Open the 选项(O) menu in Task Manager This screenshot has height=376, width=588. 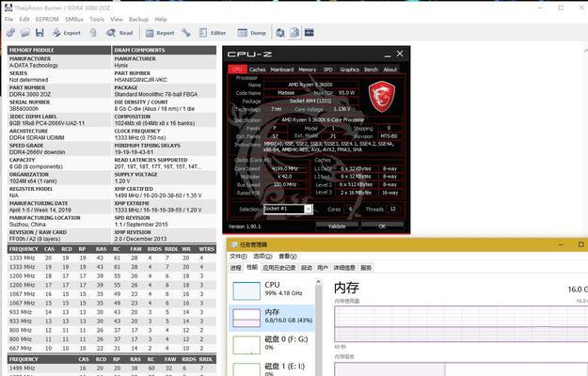262,257
